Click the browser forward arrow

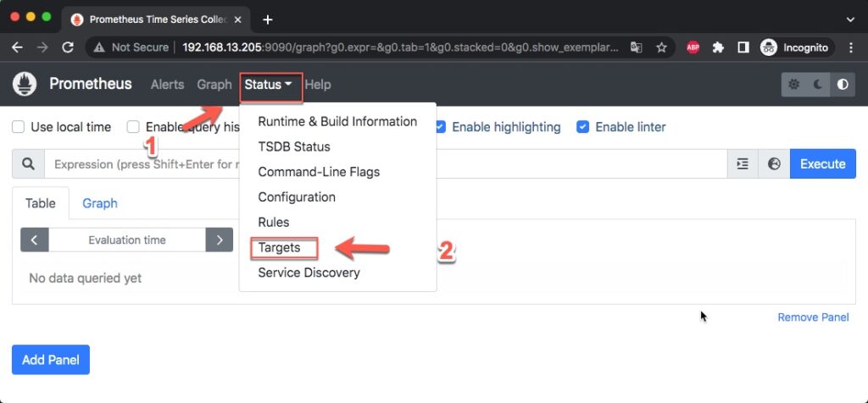tap(42, 47)
